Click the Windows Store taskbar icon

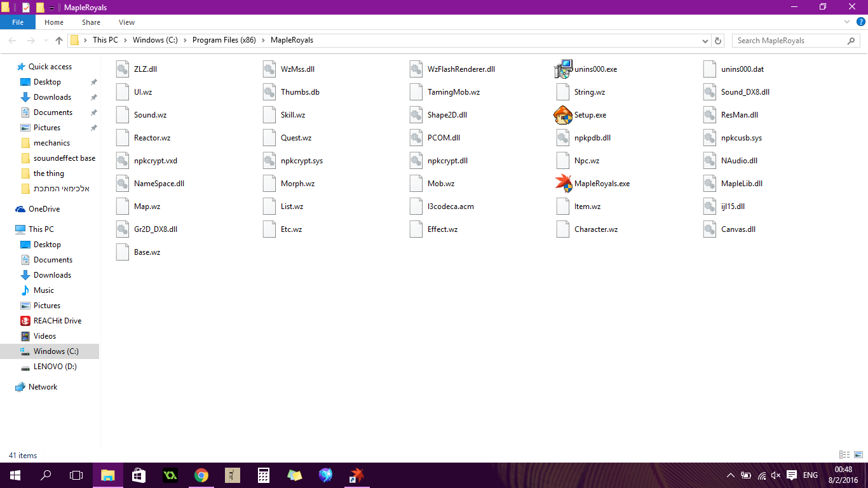click(139, 475)
